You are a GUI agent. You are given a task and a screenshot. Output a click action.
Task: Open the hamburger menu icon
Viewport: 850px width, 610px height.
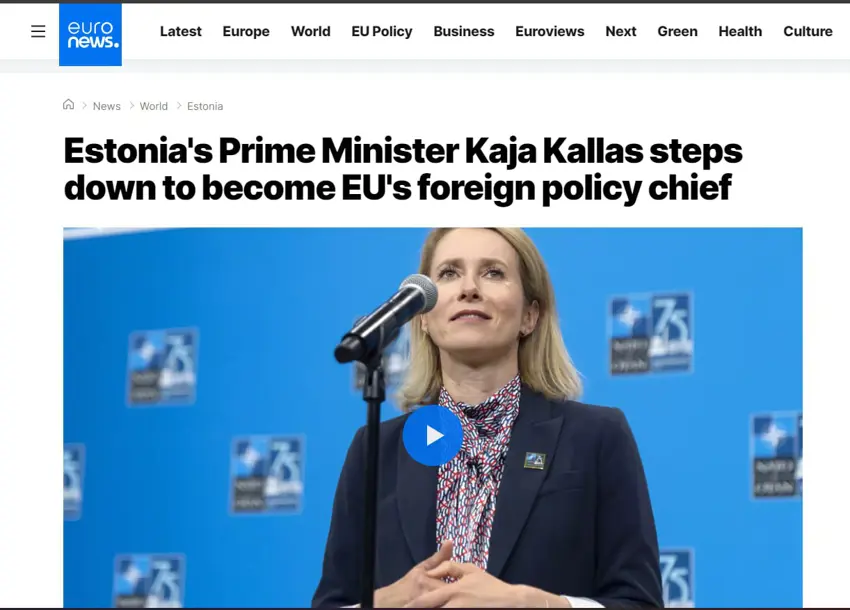point(38,31)
